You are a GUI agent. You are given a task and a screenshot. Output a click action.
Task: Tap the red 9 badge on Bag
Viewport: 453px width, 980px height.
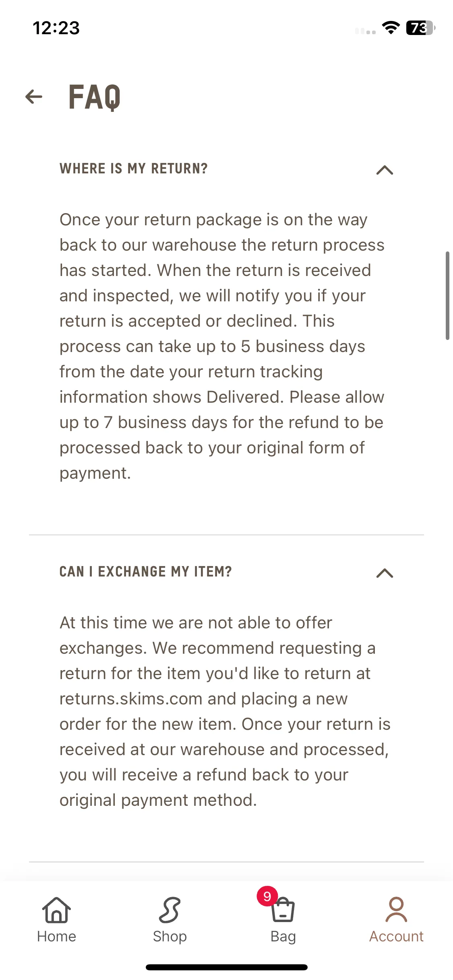click(267, 896)
